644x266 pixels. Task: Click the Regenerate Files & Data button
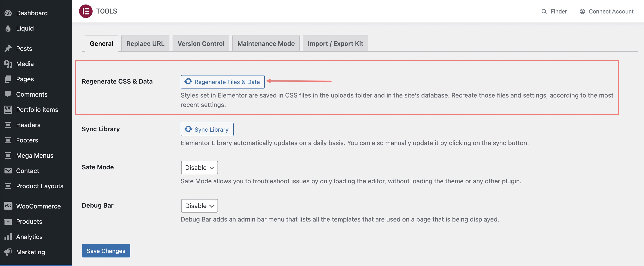click(222, 82)
